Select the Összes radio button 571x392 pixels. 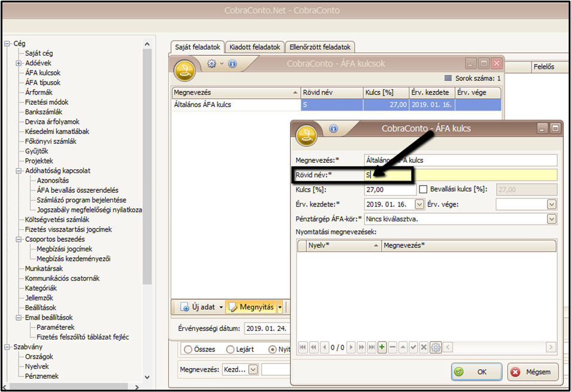(x=188, y=350)
